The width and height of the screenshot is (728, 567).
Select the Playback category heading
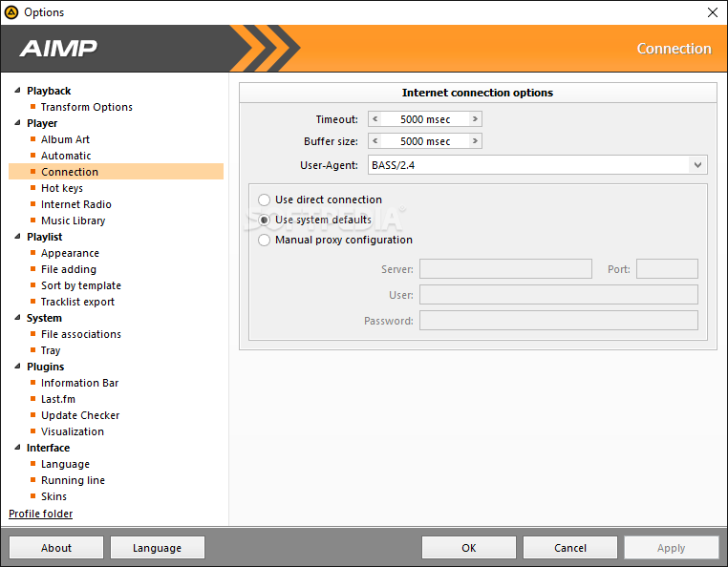click(x=49, y=91)
